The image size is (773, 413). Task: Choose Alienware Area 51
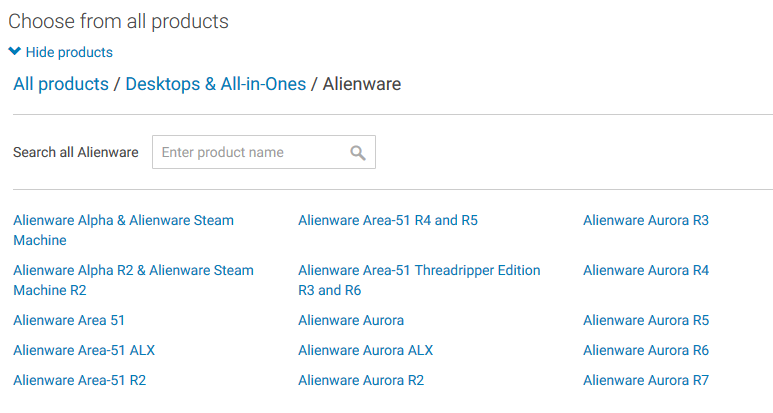click(x=69, y=320)
